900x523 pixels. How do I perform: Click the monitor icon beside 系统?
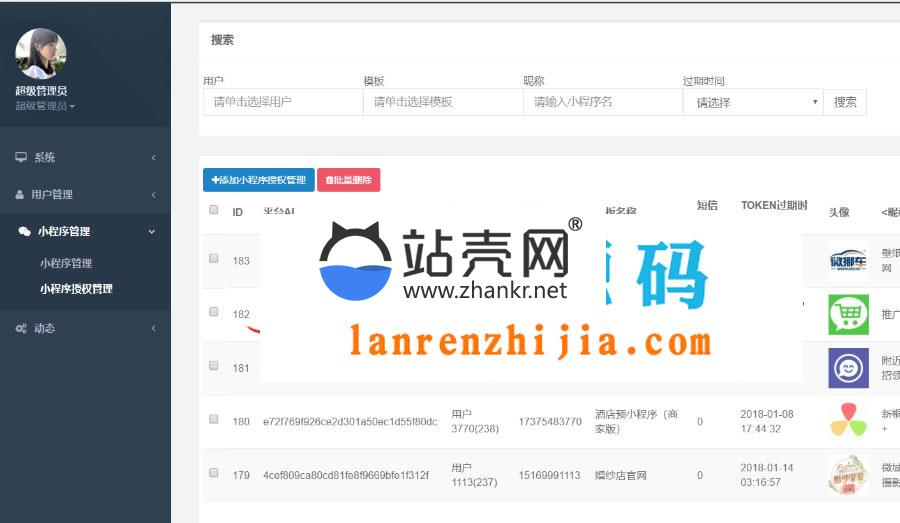[x=21, y=158]
